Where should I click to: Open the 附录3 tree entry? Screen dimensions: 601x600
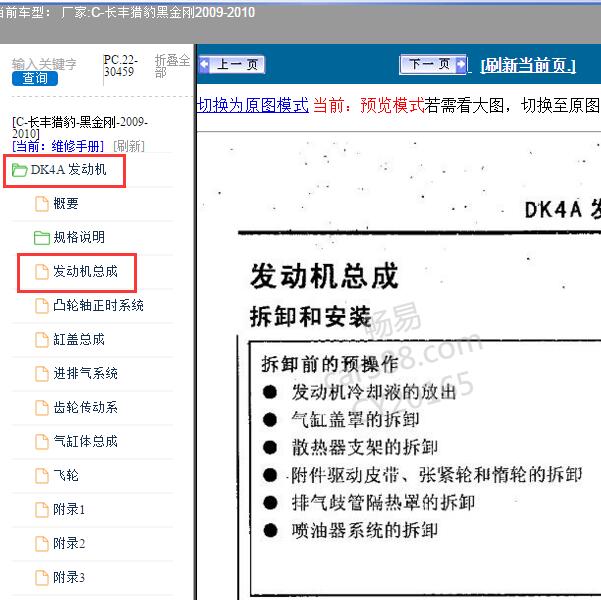[x=69, y=577]
